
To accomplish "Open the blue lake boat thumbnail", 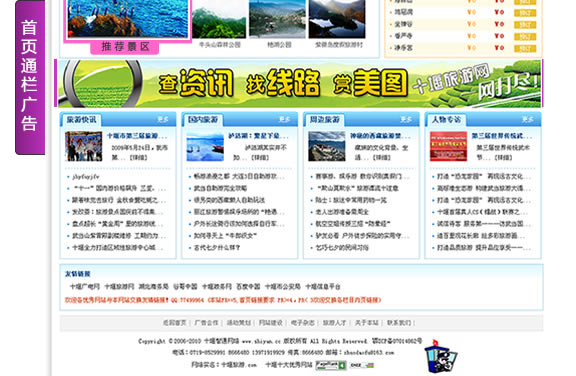I will 205,147.
